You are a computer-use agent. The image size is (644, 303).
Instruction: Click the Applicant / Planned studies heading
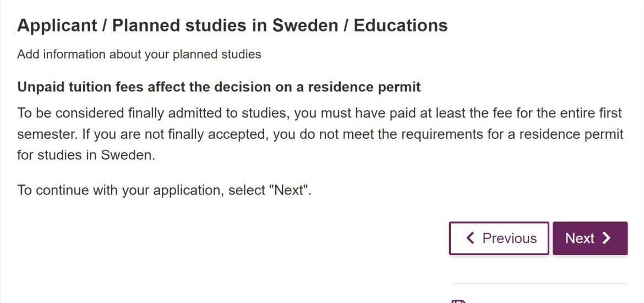232,25
